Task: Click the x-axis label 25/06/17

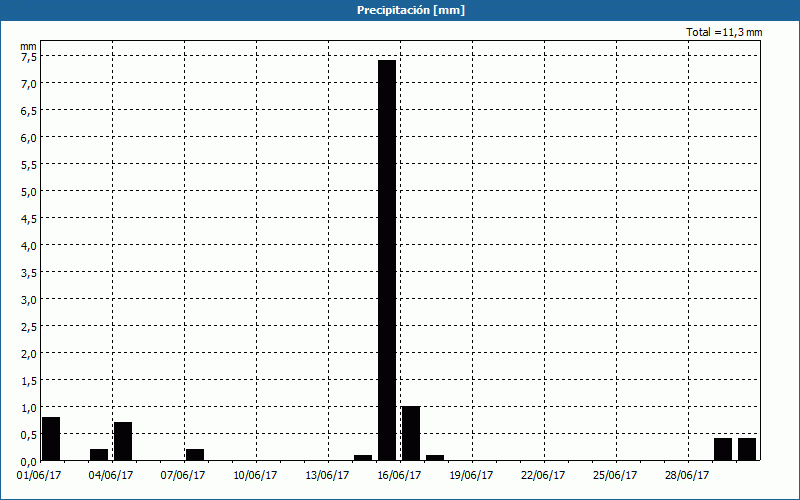Action: click(x=615, y=476)
